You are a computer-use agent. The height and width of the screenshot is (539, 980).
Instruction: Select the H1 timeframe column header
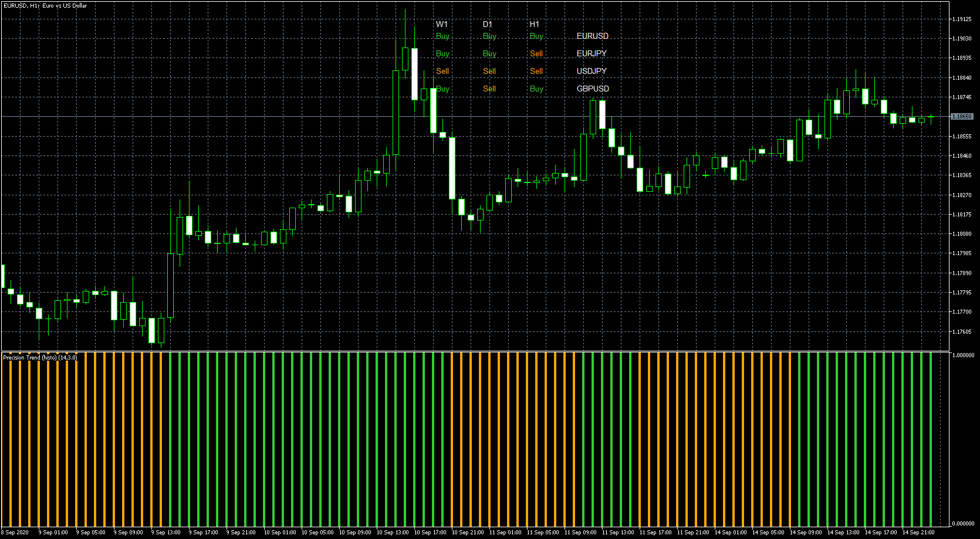click(535, 24)
